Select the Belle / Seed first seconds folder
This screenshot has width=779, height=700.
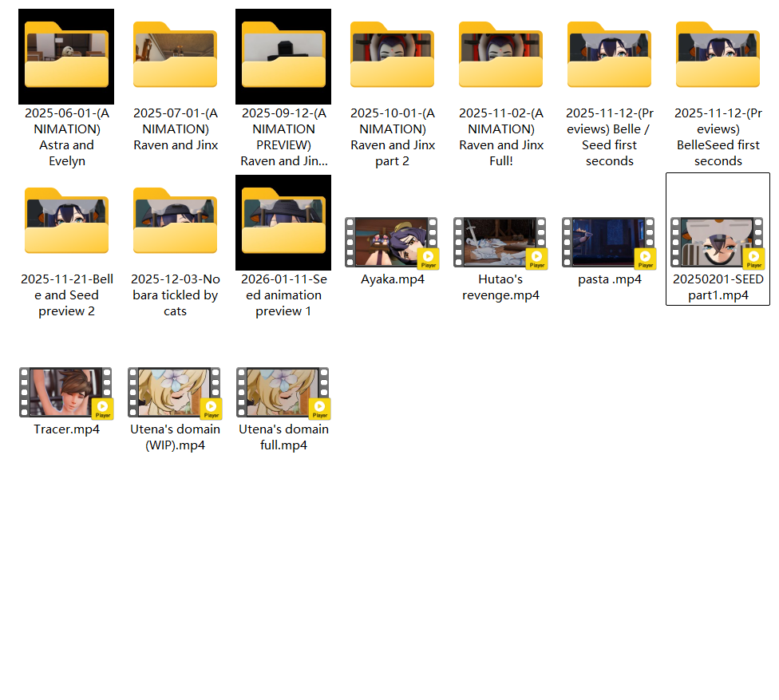pos(609,56)
